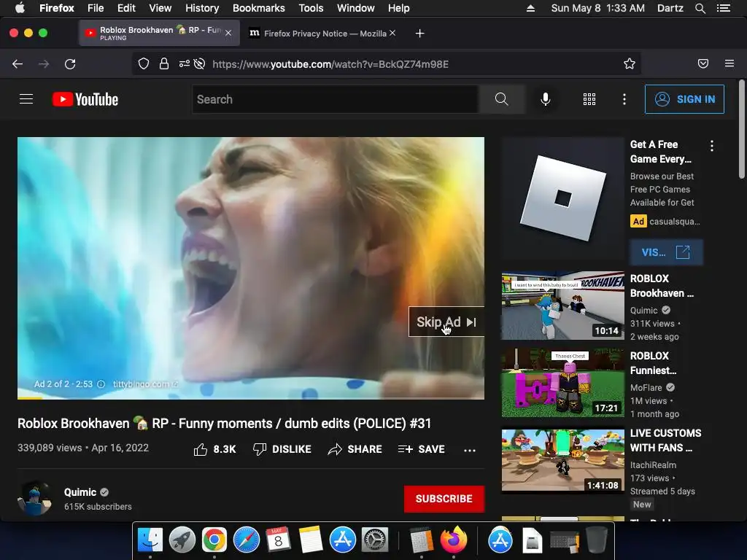Click the autoplay blocked icon in address bar
747x560 pixels.
pyautogui.click(x=200, y=64)
